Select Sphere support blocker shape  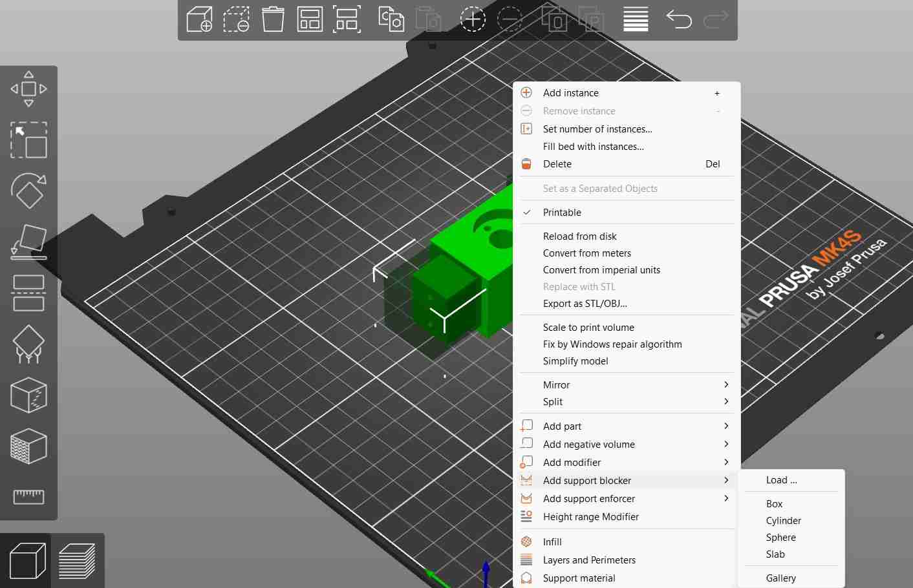tap(791, 538)
